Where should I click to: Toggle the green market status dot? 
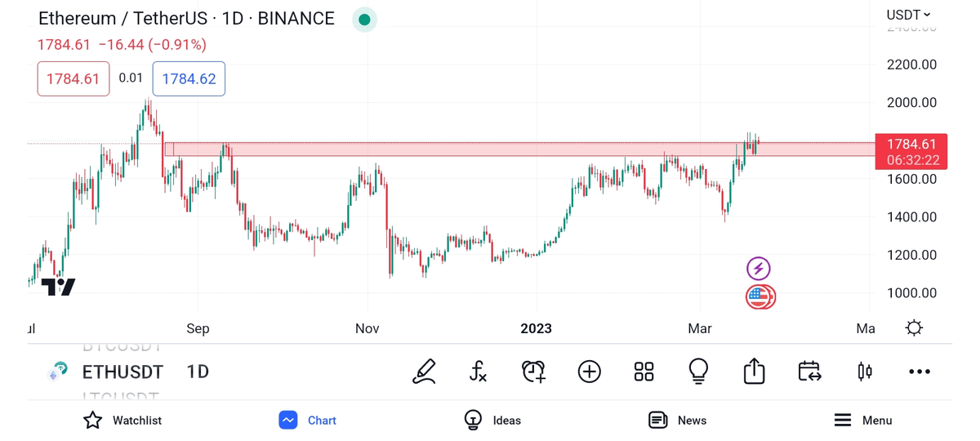[364, 20]
